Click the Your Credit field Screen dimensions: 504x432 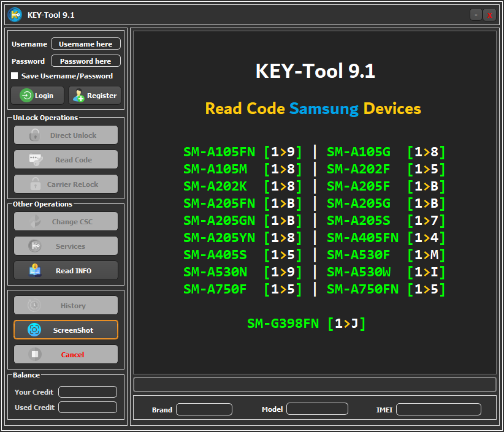click(88, 392)
